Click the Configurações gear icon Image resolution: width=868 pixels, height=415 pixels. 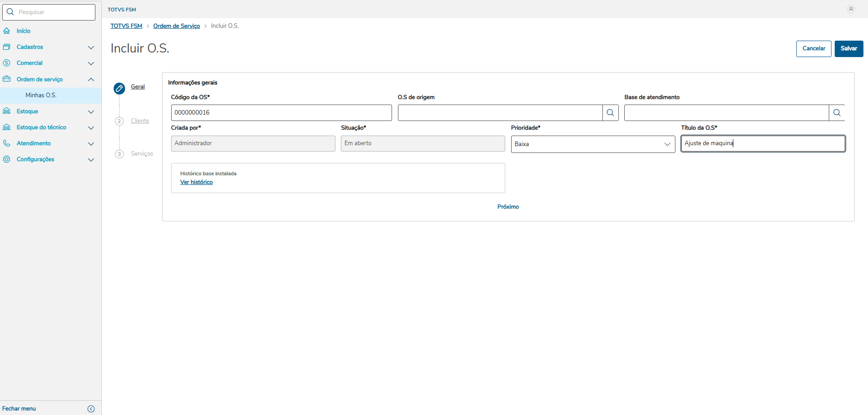pyautogui.click(x=7, y=159)
